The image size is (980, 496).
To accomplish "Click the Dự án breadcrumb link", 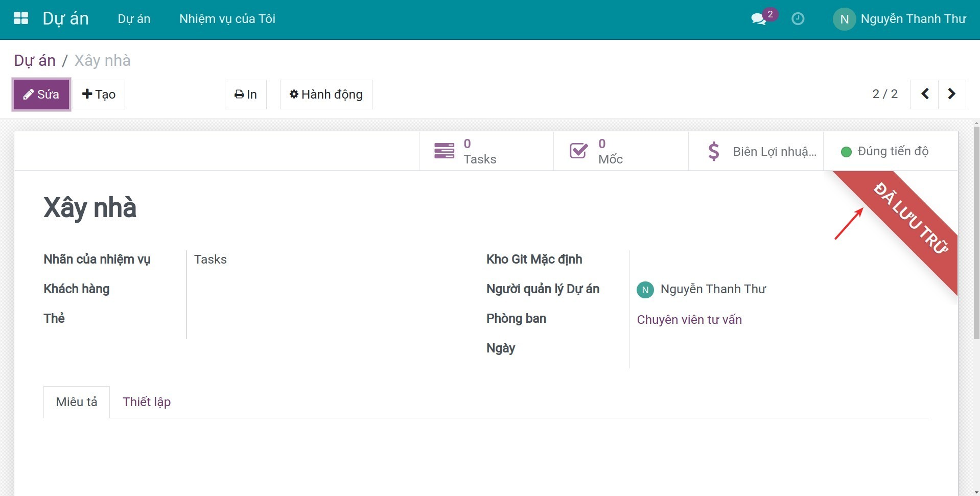I will 35,60.
